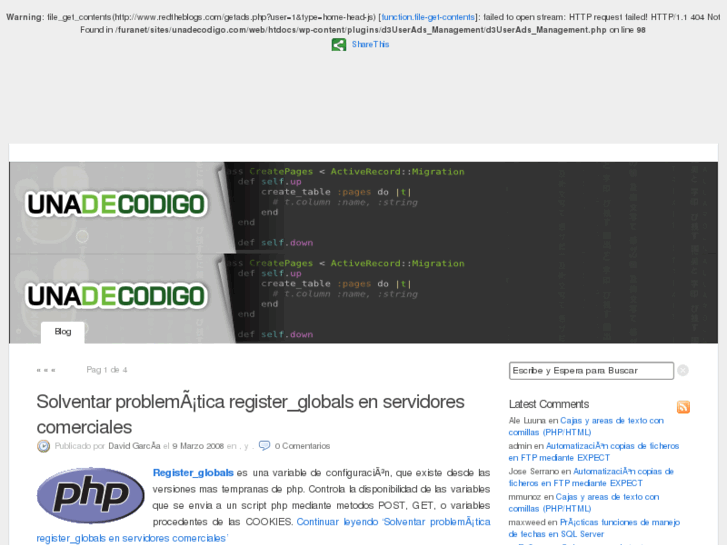Image resolution: width=727 pixels, height=545 pixels.
Task: Open Jose Serrano's comment link on Automatización copias
Action: pyautogui.click(x=591, y=477)
